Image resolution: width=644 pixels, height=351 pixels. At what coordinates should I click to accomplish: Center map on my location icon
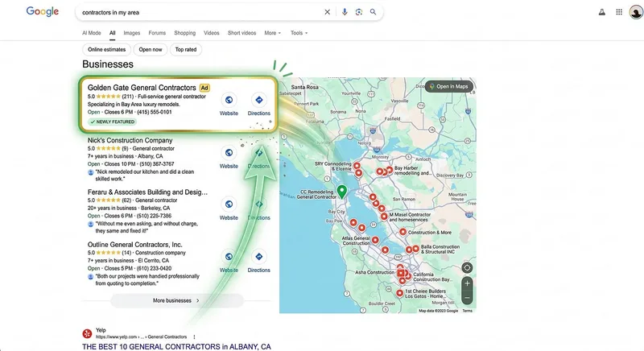467,268
